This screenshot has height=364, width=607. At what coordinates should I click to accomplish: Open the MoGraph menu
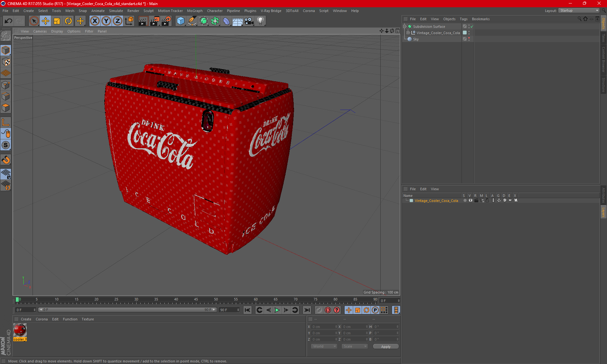pos(195,11)
